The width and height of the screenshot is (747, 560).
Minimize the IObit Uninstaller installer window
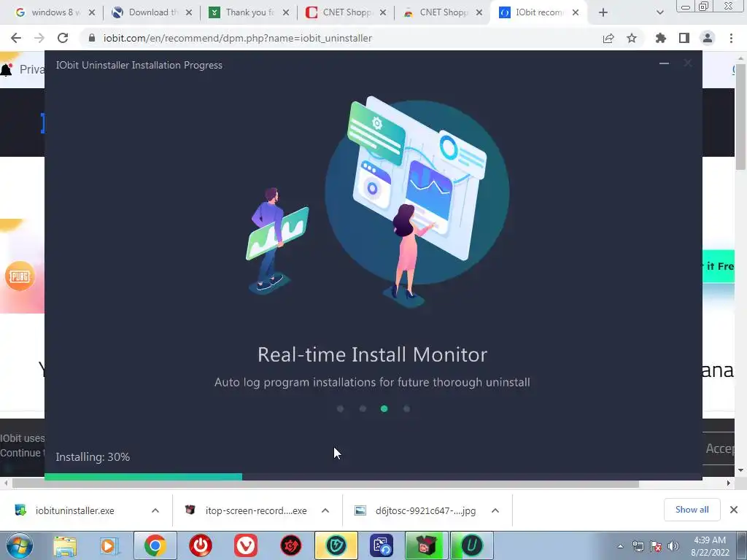tap(664, 63)
